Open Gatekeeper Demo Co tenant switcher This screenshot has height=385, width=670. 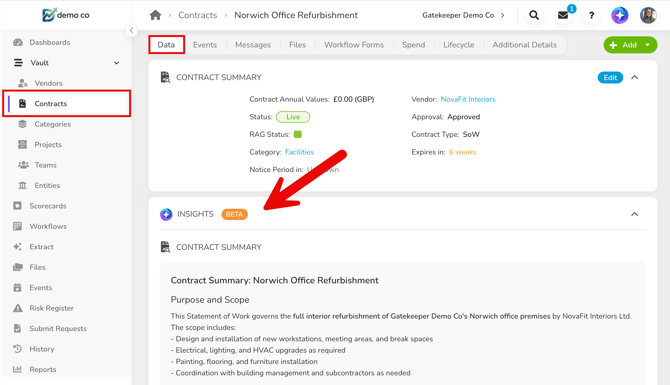pos(463,15)
